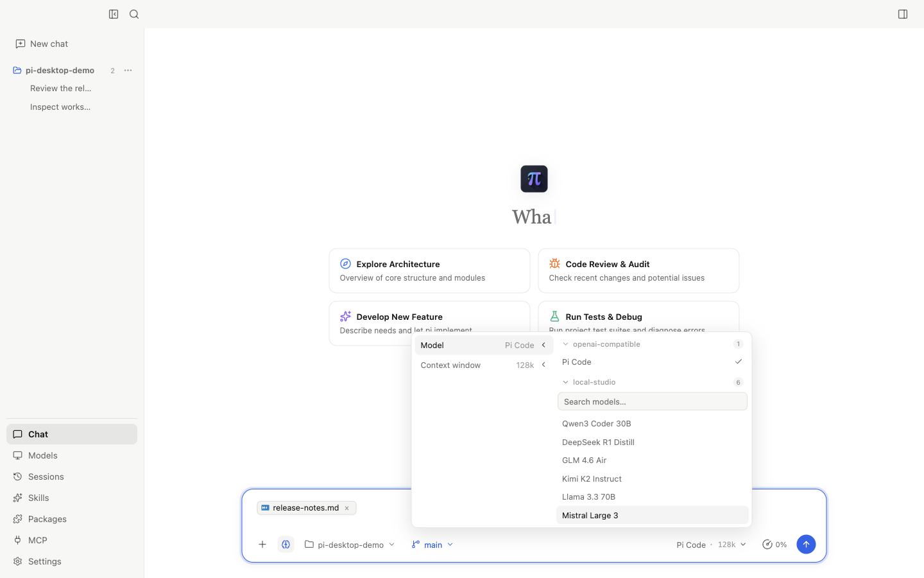Focus the Search models field
Screen dimensions: 924x578
pos(653,401)
